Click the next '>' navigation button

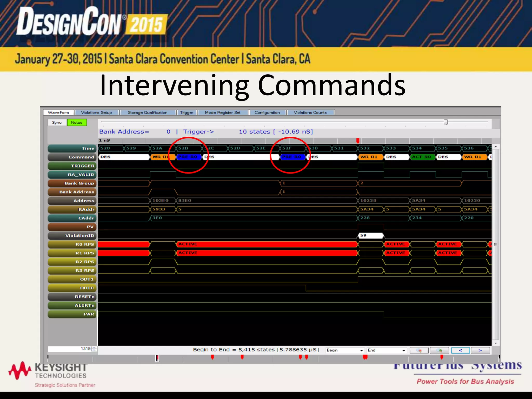pos(480,350)
